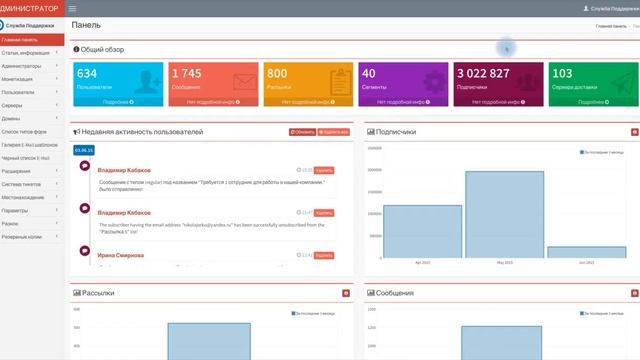Expand the Домены sidebar section

(x=32, y=118)
